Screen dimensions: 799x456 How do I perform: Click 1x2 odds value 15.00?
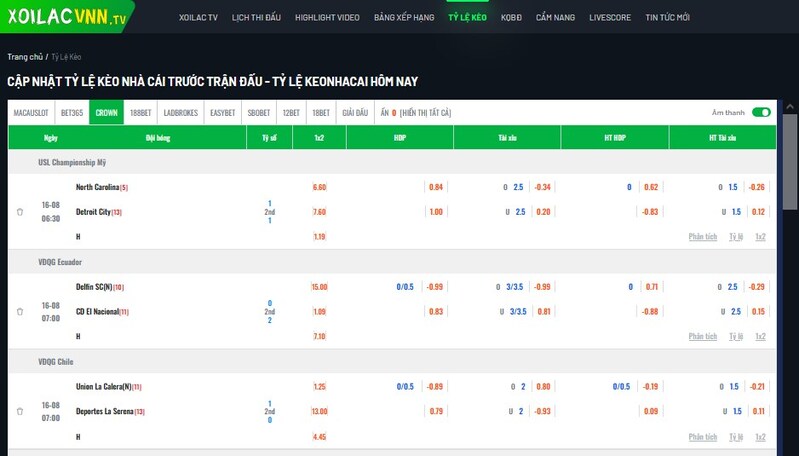coord(319,287)
